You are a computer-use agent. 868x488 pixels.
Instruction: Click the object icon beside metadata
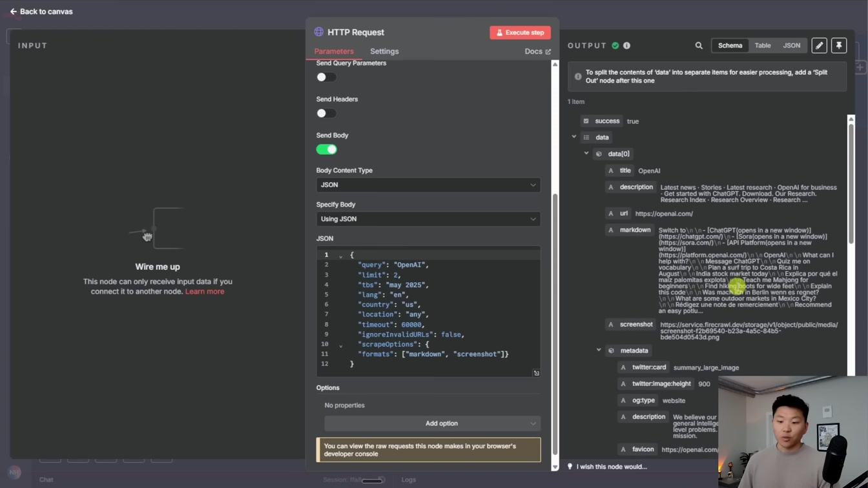click(611, 351)
